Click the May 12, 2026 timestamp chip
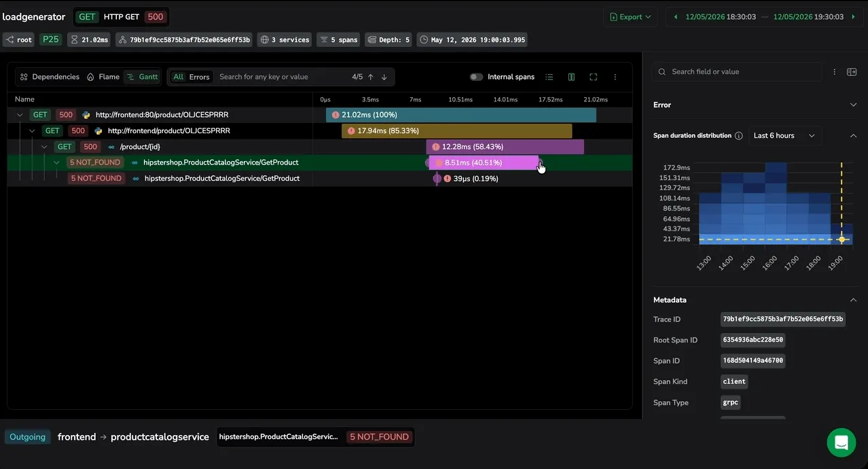The width and height of the screenshot is (868, 469). [x=473, y=40]
